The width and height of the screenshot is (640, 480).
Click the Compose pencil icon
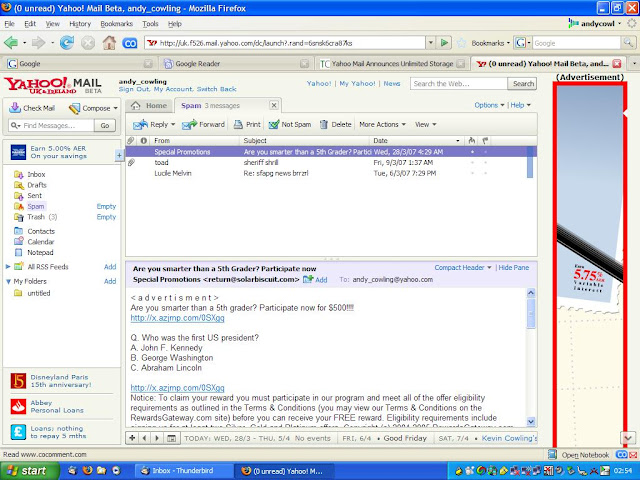click(74, 108)
